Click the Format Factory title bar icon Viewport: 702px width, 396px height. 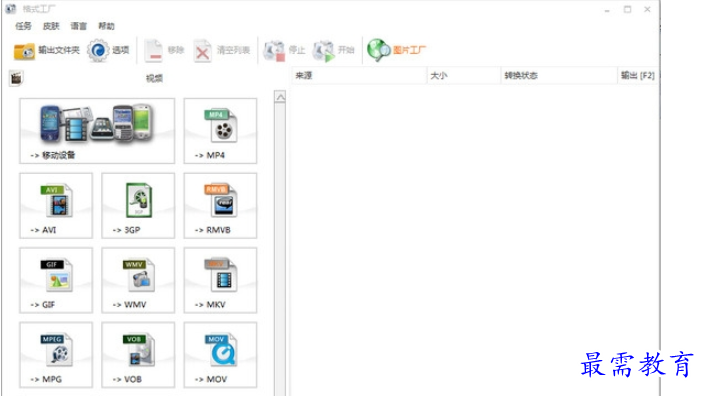point(11,9)
